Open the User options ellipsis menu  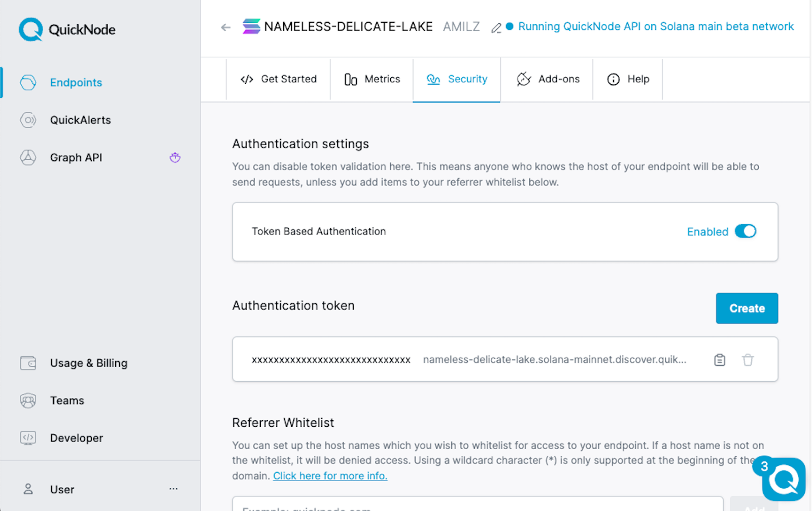point(174,489)
